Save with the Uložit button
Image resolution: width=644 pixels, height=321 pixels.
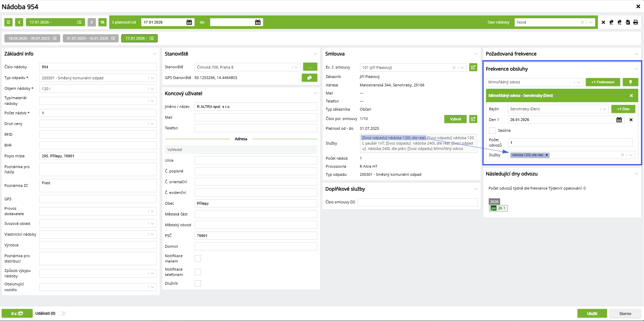pos(592,313)
